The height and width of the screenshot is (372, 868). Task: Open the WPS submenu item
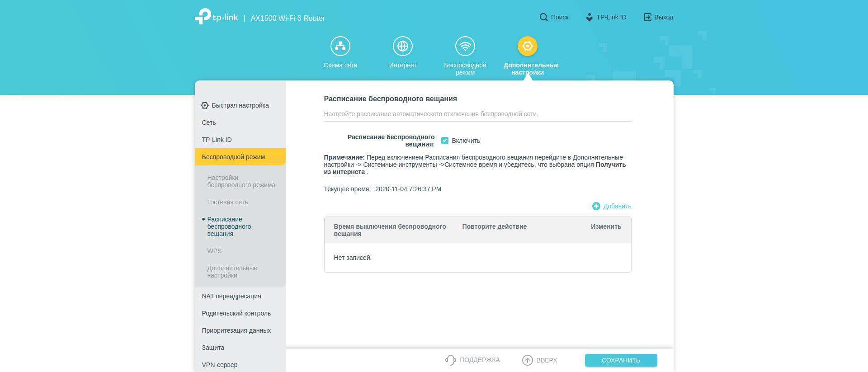point(214,251)
